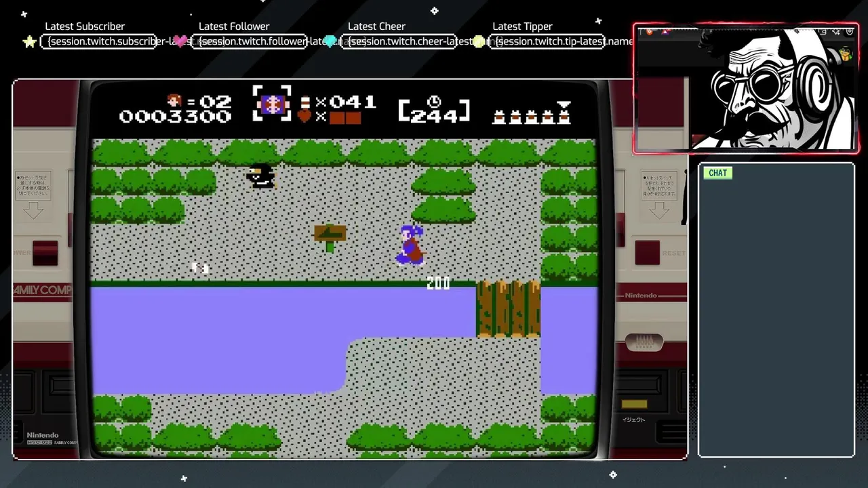Click the Famicom RESET button on right
Image resolution: width=868 pixels, height=488 pixels.
click(647, 253)
